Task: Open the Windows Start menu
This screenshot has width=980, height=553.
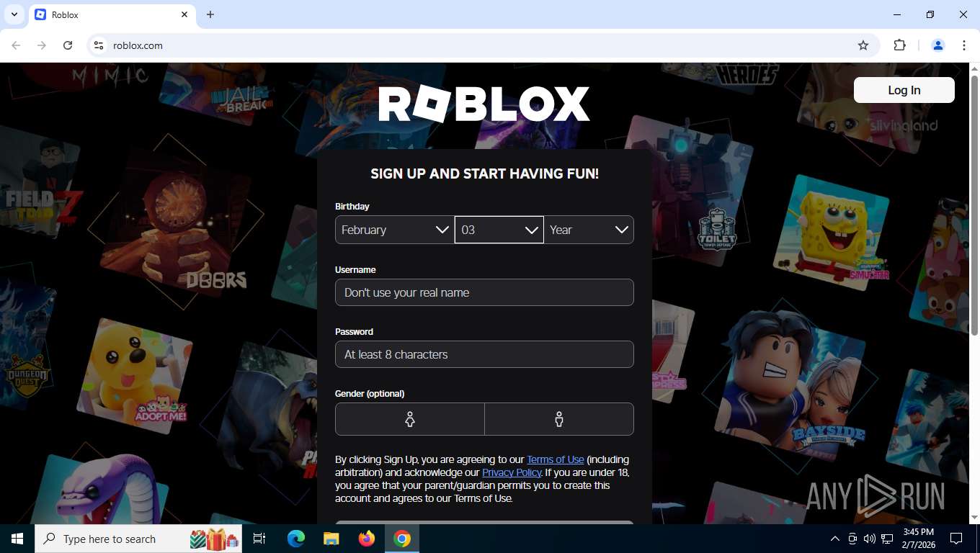Action: pos(17,539)
